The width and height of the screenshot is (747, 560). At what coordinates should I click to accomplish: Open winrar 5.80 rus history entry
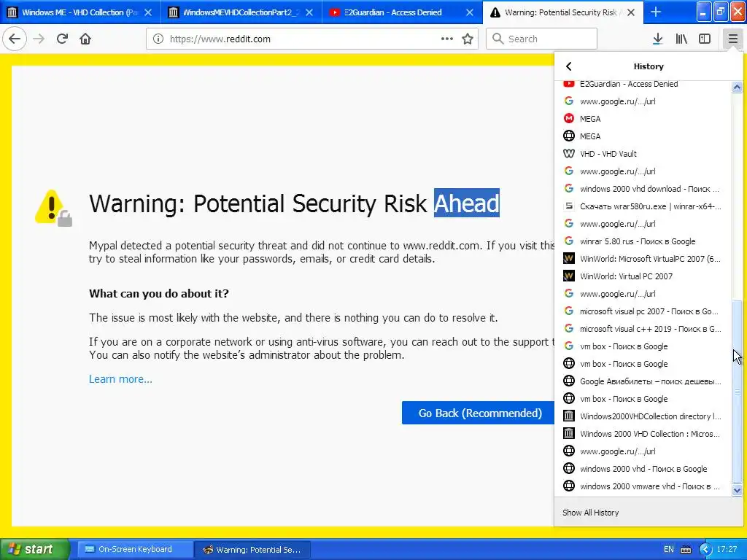(x=644, y=241)
